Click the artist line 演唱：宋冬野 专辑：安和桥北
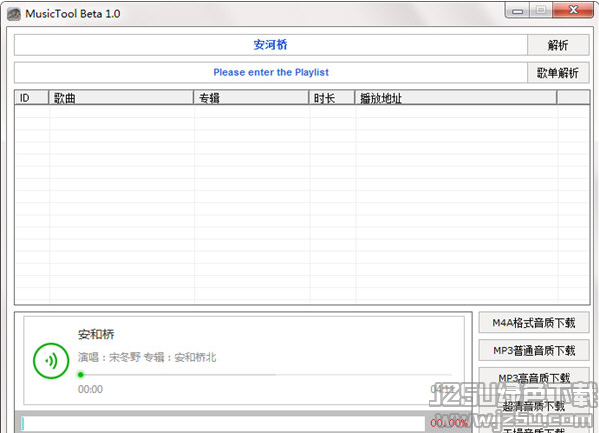 tap(147, 357)
